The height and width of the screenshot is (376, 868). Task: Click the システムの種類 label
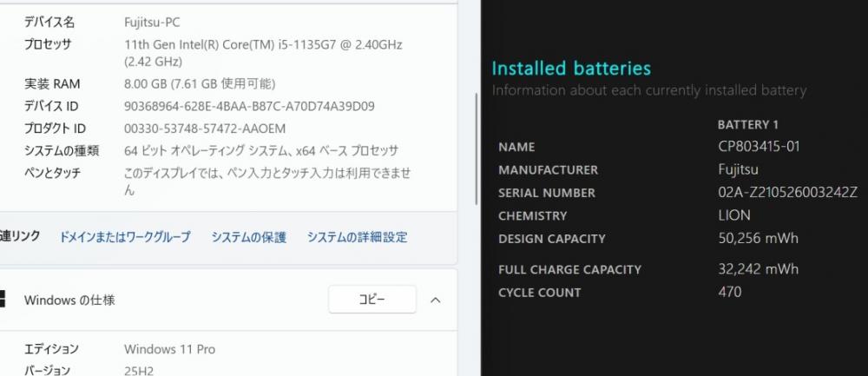[62, 150]
